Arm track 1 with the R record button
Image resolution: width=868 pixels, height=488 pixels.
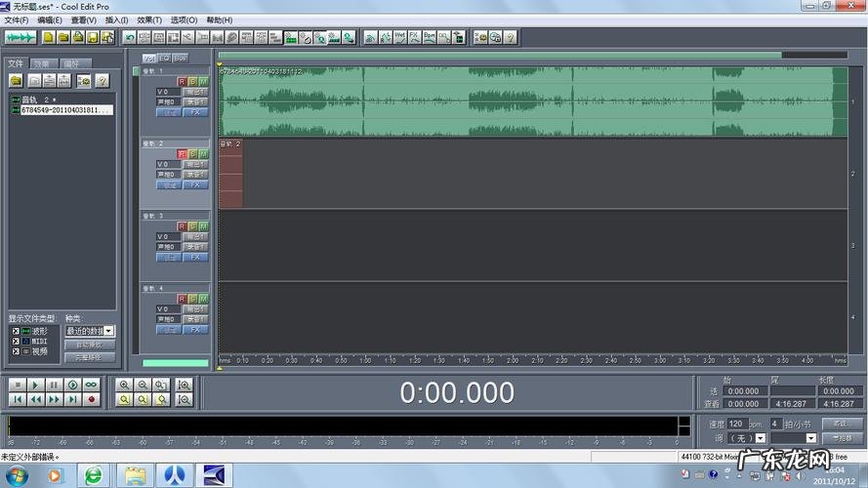tap(182, 81)
